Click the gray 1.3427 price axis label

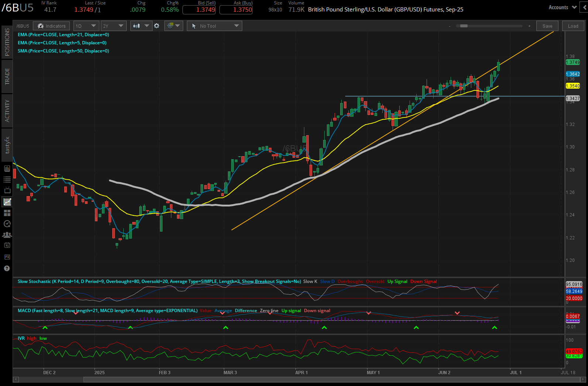point(573,99)
